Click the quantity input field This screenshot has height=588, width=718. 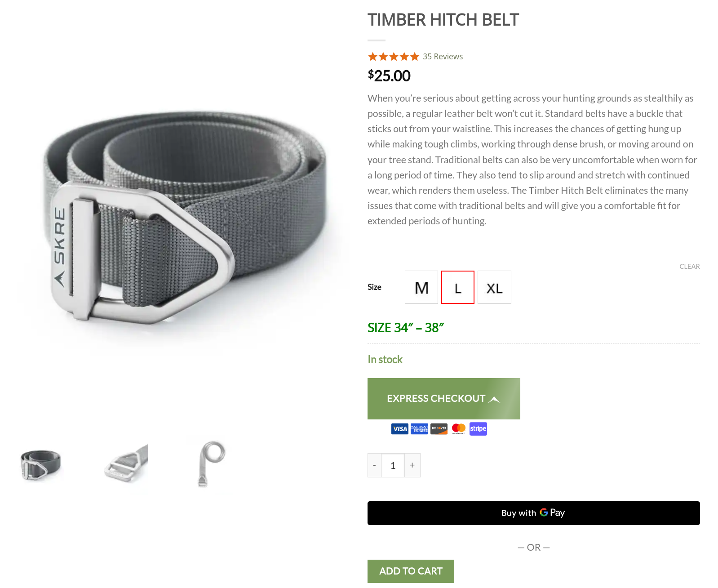pyautogui.click(x=393, y=465)
